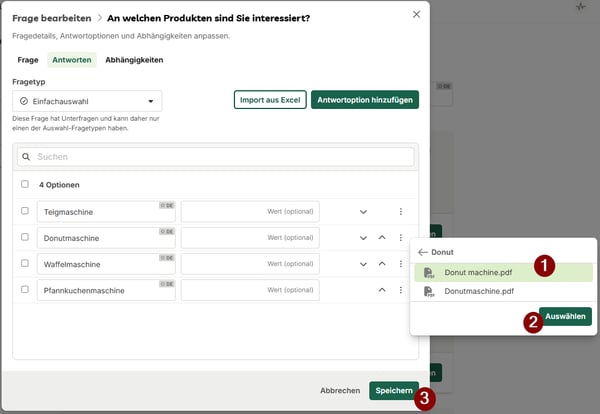Image resolution: width=600 pixels, height=414 pixels.
Task: Click the search magnifier icon
Action: click(x=26, y=157)
